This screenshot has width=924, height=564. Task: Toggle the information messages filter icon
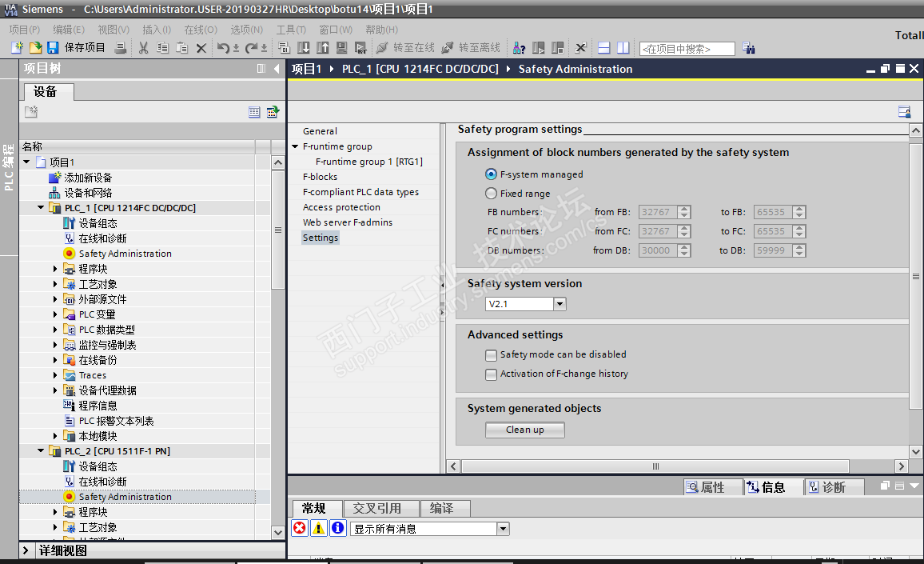[337, 528]
